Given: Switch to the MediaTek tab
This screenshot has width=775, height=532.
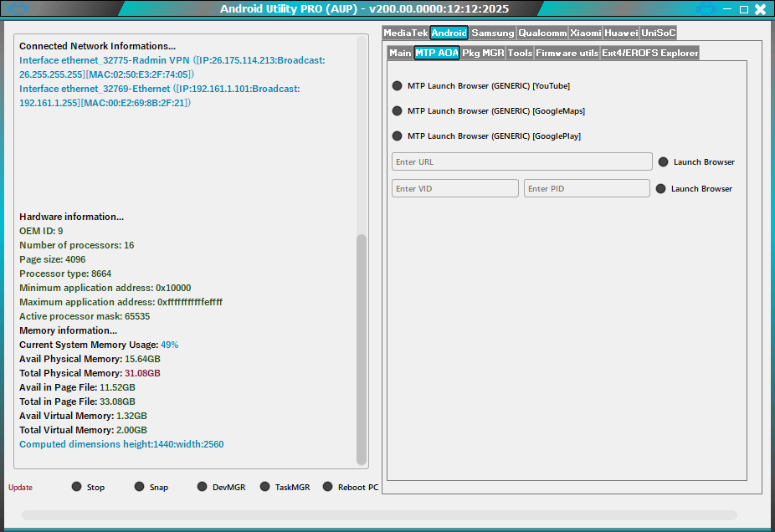Looking at the screenshot, I should (x=406, y=33).
